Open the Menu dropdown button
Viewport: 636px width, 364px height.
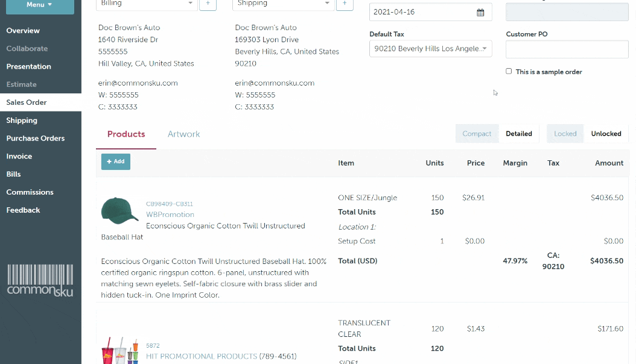[40, 5]
